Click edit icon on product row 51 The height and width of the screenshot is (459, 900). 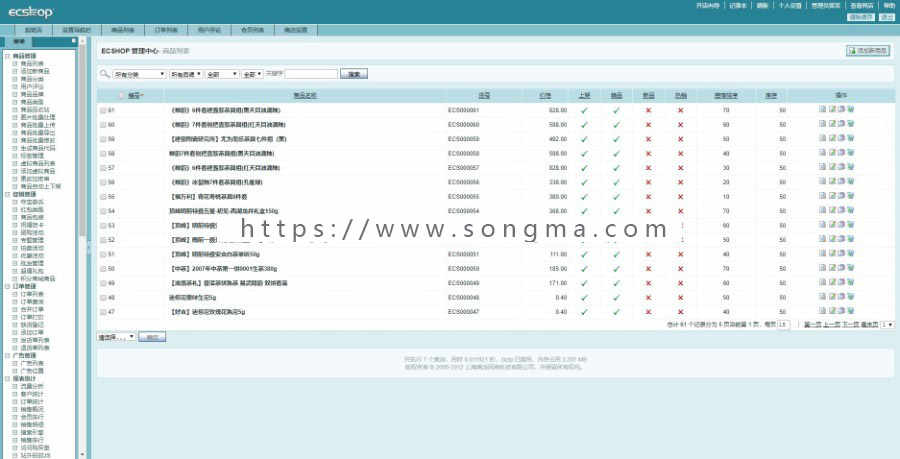pos(832,253)
